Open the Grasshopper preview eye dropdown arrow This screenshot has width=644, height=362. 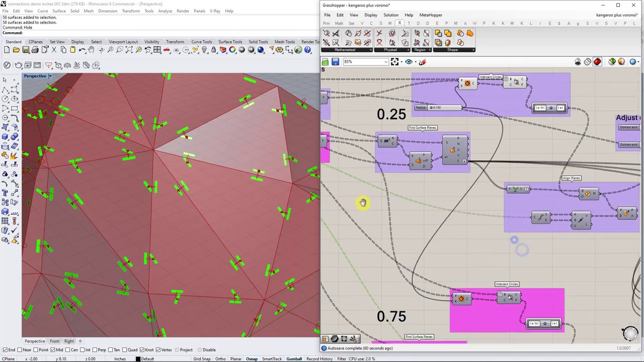[415, 62]
